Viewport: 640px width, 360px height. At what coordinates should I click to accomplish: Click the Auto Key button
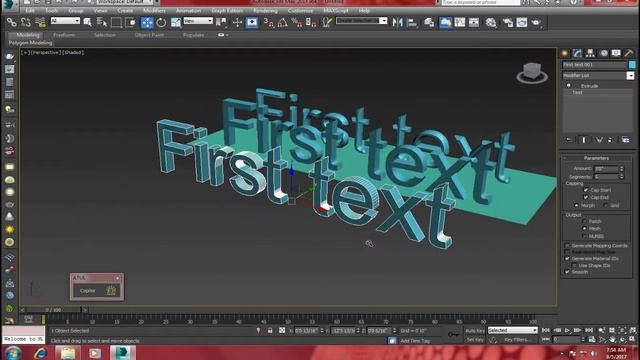475,331
